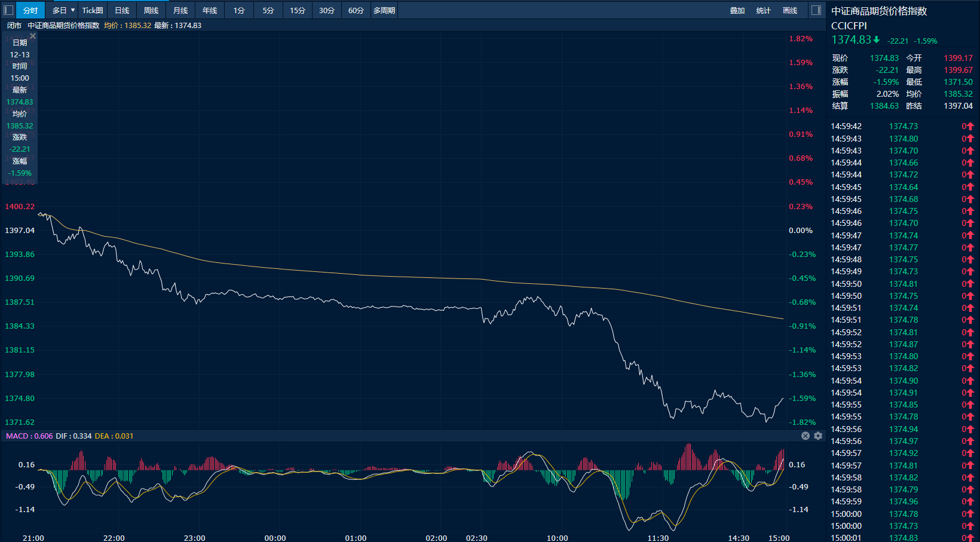
Task: Click the tick price 1374.90
Action: click(x=904, y=381)
